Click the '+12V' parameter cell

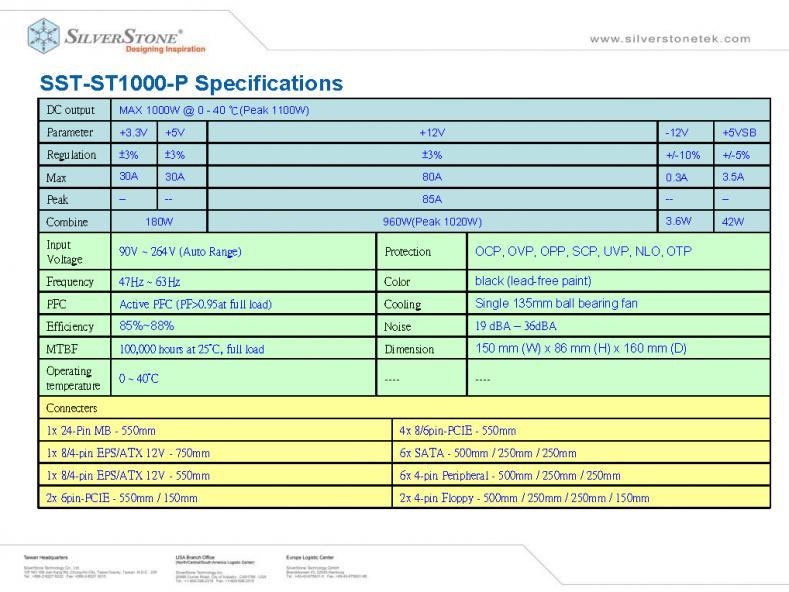(432, 132)
